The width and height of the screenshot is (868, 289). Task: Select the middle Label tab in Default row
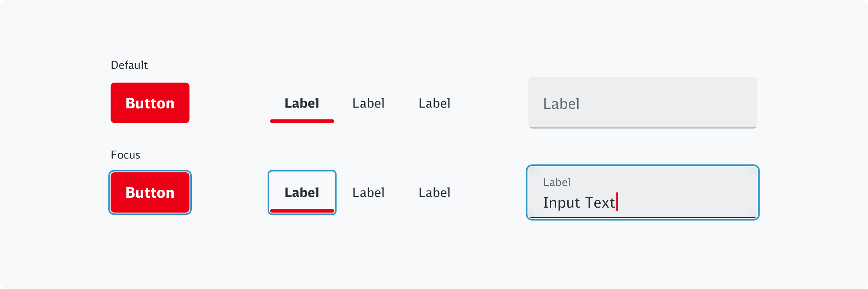click(x=368, y=103)
